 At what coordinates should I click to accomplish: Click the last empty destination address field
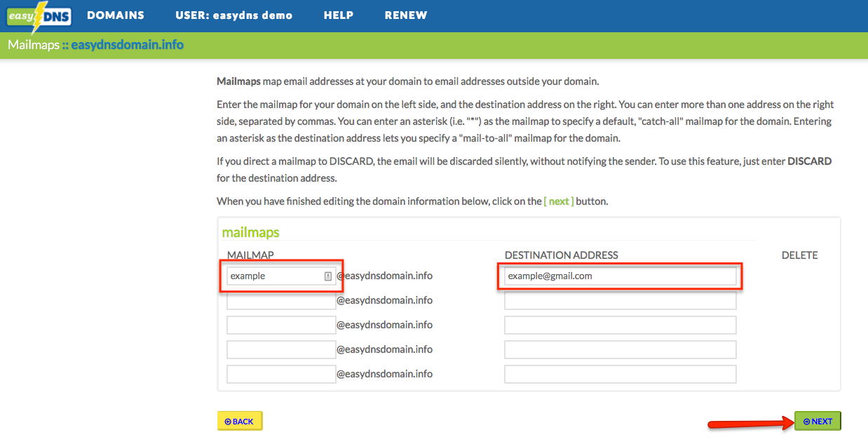620,374
